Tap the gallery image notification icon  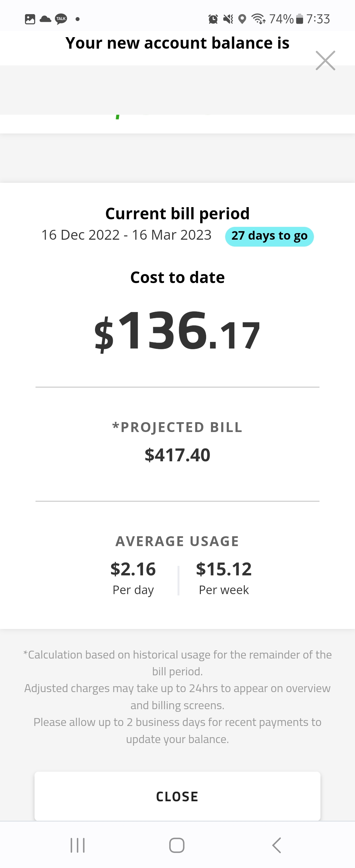[30, 19]
